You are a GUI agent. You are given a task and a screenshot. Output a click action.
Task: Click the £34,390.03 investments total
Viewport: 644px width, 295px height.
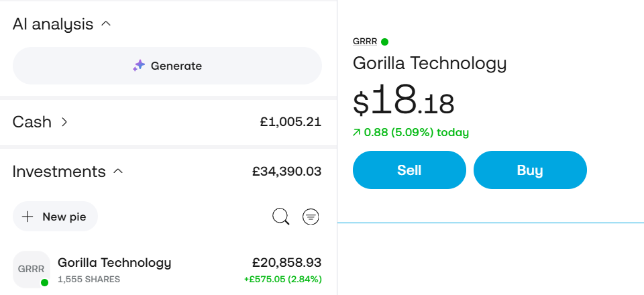286,172
